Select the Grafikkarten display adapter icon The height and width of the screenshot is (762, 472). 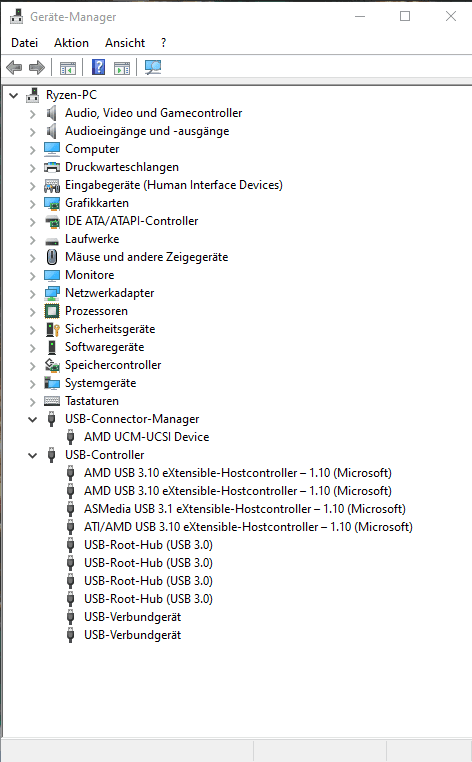pyautogui.click(x=52, y=203)
